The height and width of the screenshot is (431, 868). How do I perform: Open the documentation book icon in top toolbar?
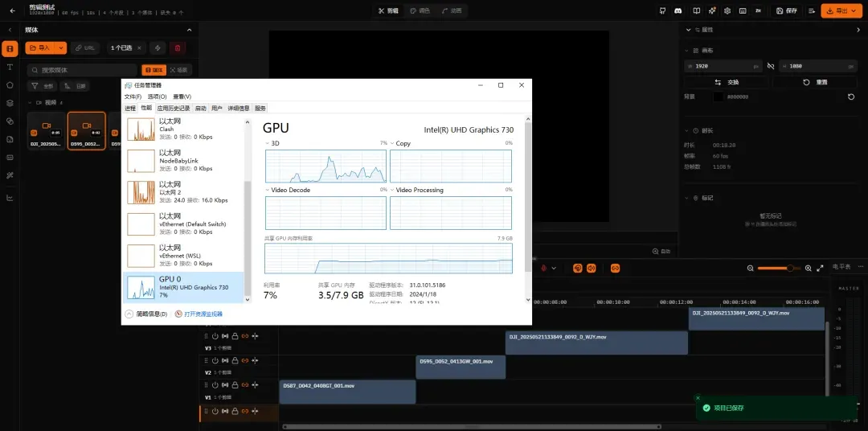click(696, 10)
